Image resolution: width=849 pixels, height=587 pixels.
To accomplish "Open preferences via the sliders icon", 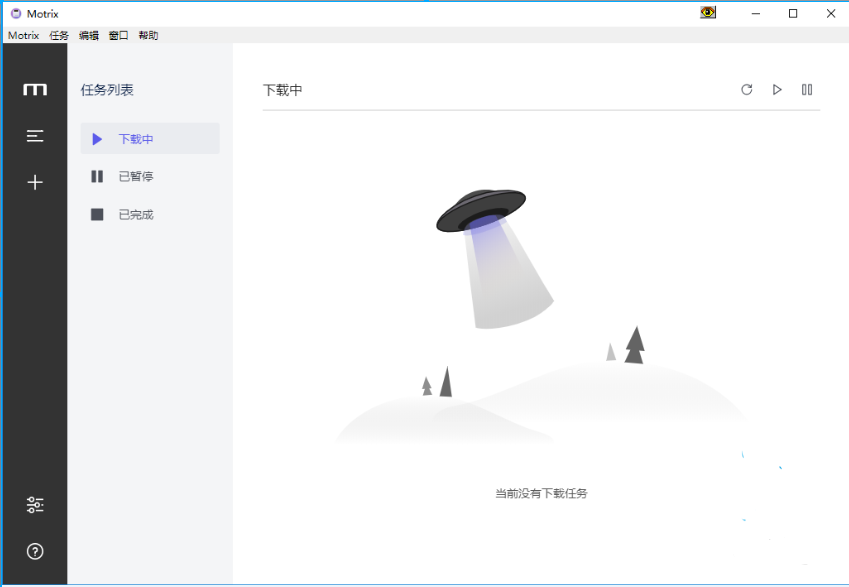I will tap(35, 505).
